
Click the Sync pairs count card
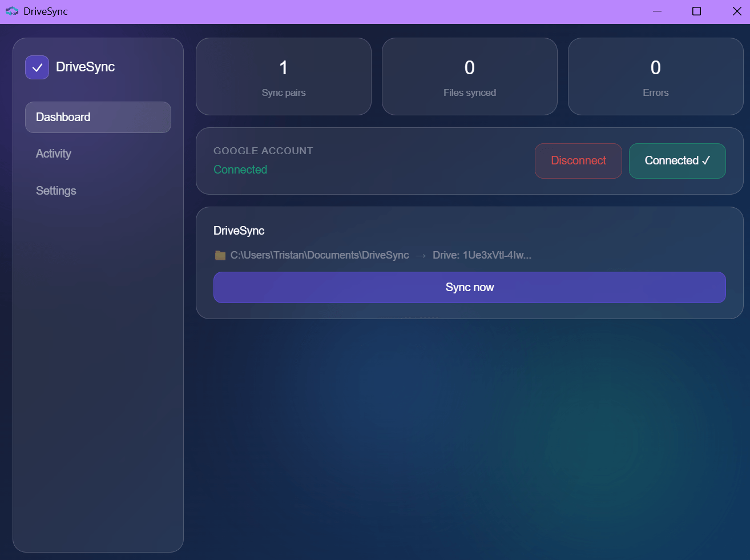[x=284, y=76]
